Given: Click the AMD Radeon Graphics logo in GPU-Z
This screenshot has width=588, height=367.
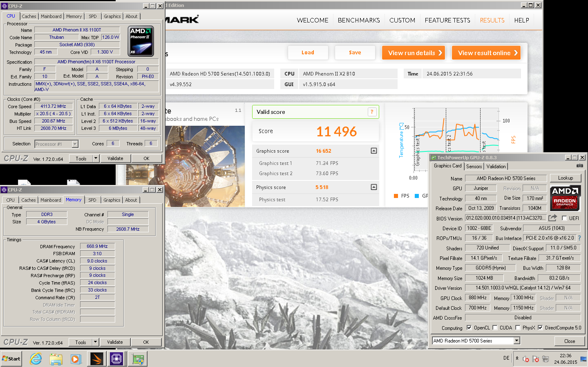Looking at the screenshot, I should (565, 198).
